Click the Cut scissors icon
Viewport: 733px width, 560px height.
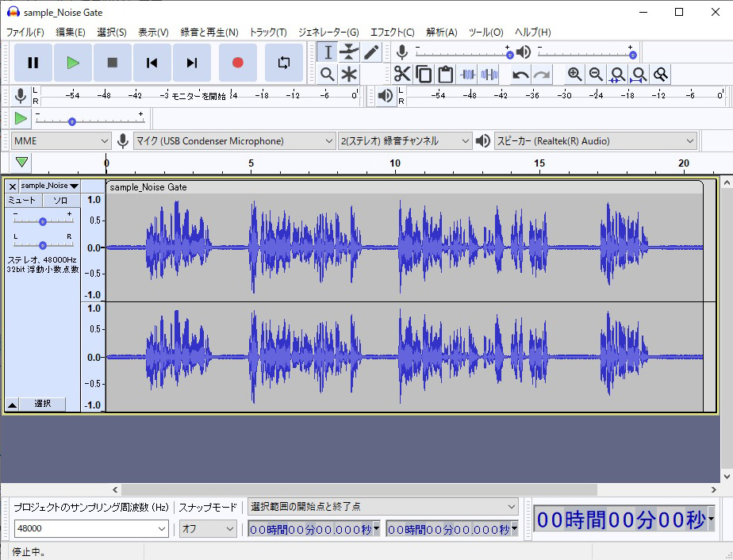pos(402,75)
